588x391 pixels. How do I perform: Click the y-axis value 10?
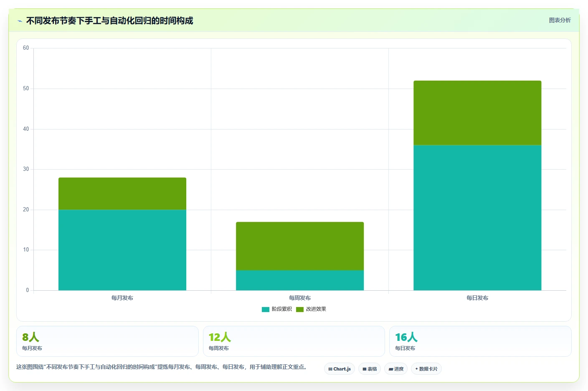(x=26, y=250)
